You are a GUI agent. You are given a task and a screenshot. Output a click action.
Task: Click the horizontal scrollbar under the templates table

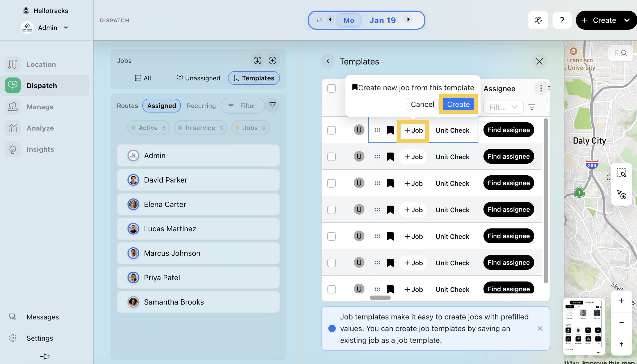[x=380, y=298]
